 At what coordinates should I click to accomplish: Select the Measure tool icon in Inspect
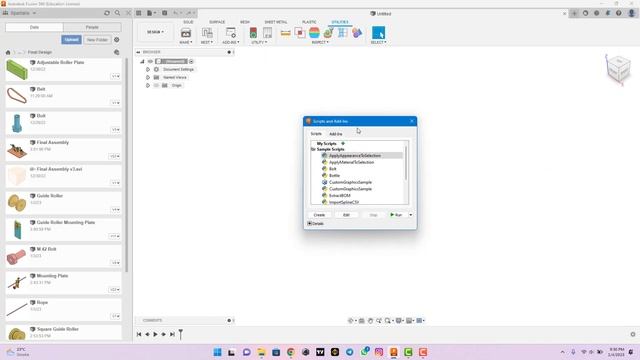pos(285,33)
